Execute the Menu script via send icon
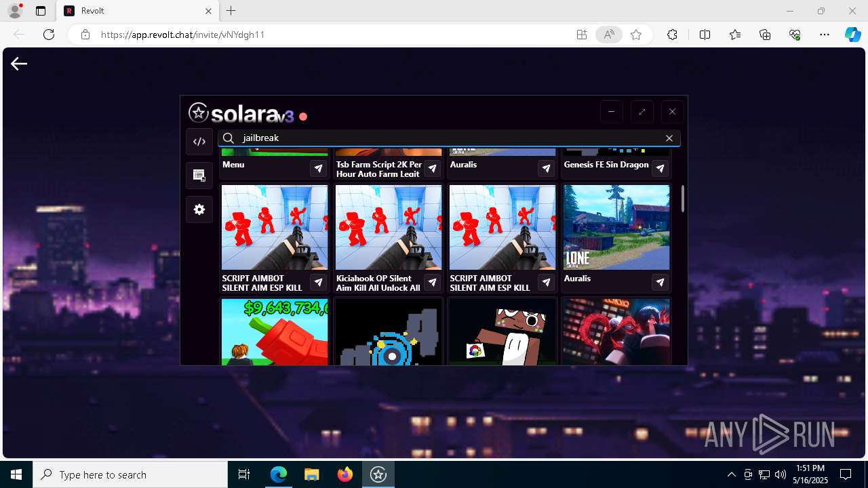 pyautogui.click(x=319, y=168)
